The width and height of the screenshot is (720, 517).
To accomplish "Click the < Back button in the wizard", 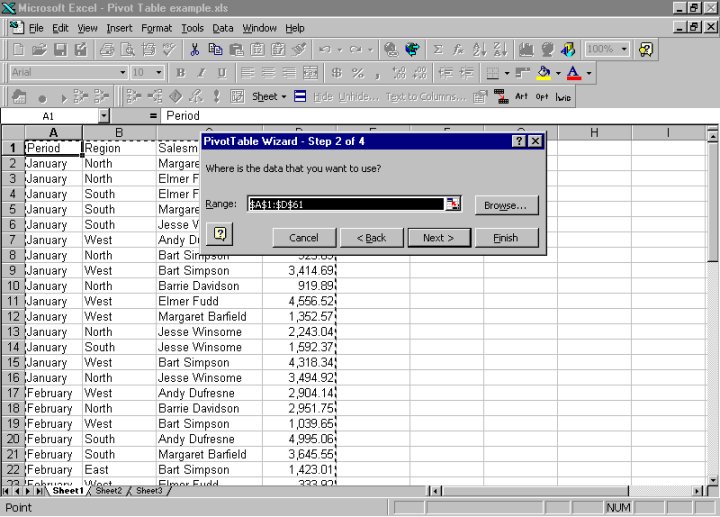I will tap(371, 238).
